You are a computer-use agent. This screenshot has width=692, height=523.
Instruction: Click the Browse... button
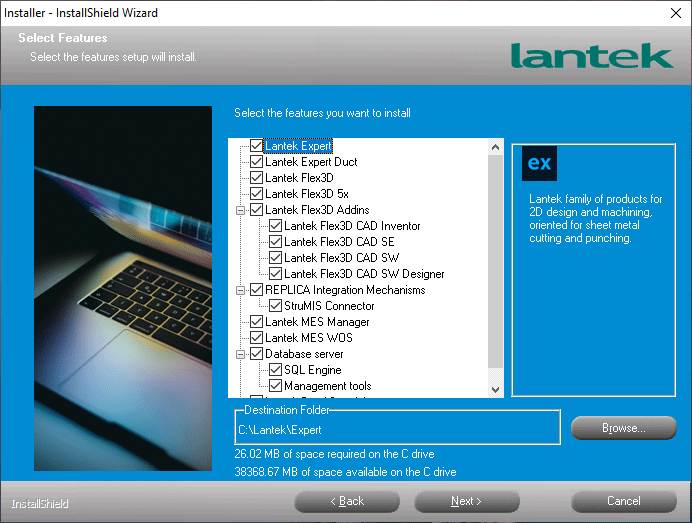pyautogui.click(x=624, y=428)
